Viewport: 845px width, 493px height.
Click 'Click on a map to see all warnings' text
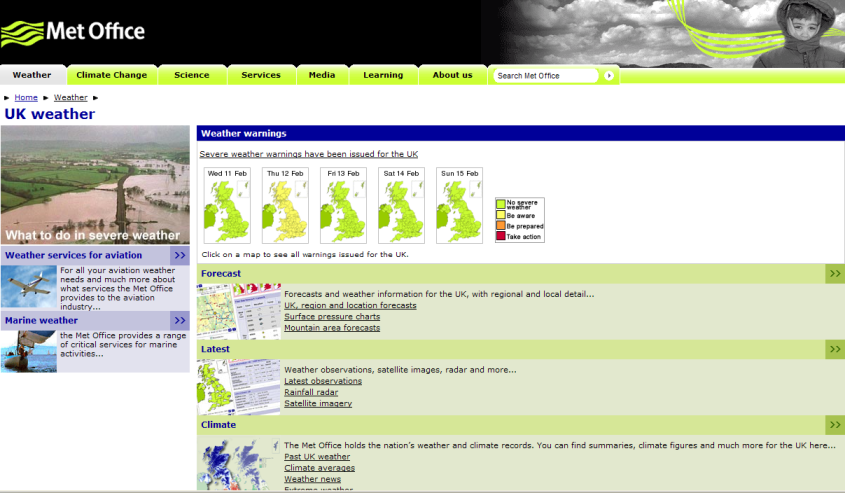[305, 254]
